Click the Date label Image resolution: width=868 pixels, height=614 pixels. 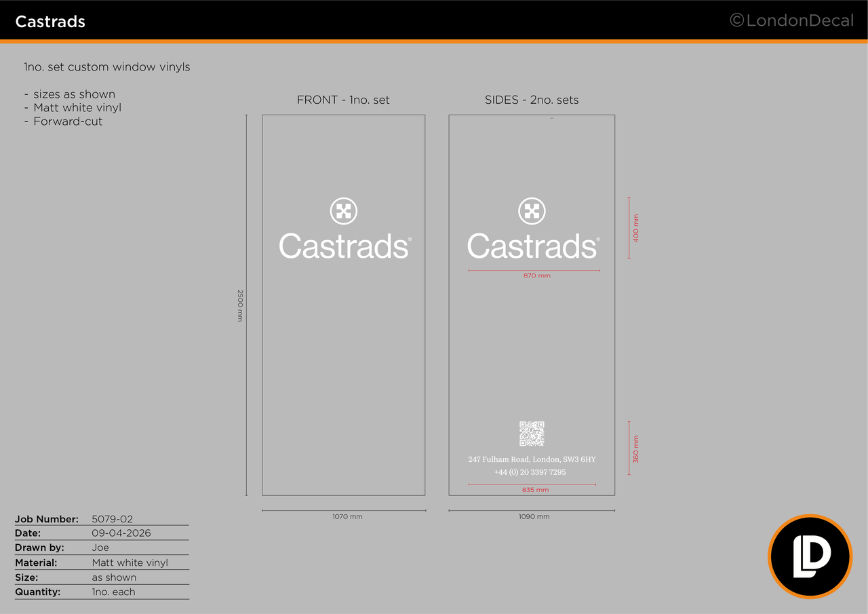(28, 533)
